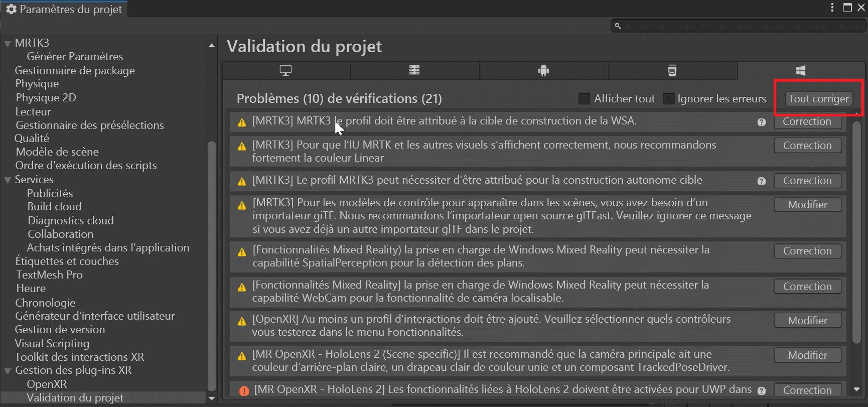Select the dedicated server platform tab
Viewport: 868px width, 407px height.
[x=414, y=70]
